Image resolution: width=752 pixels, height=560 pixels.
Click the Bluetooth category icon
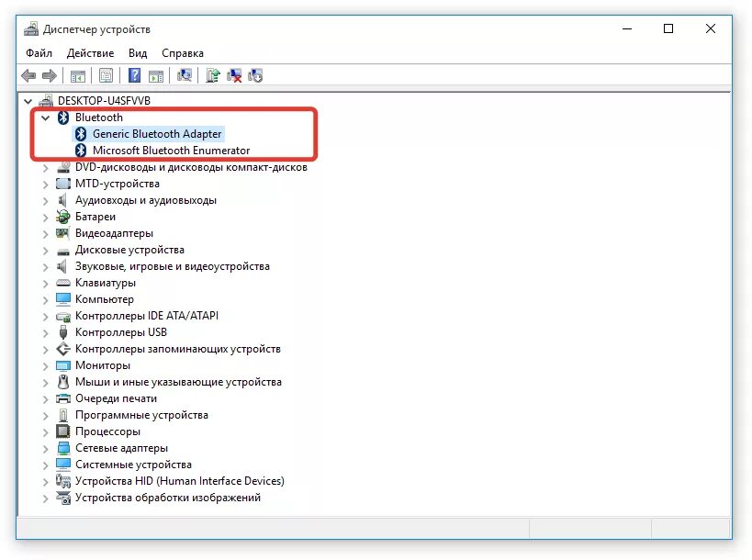63,118
